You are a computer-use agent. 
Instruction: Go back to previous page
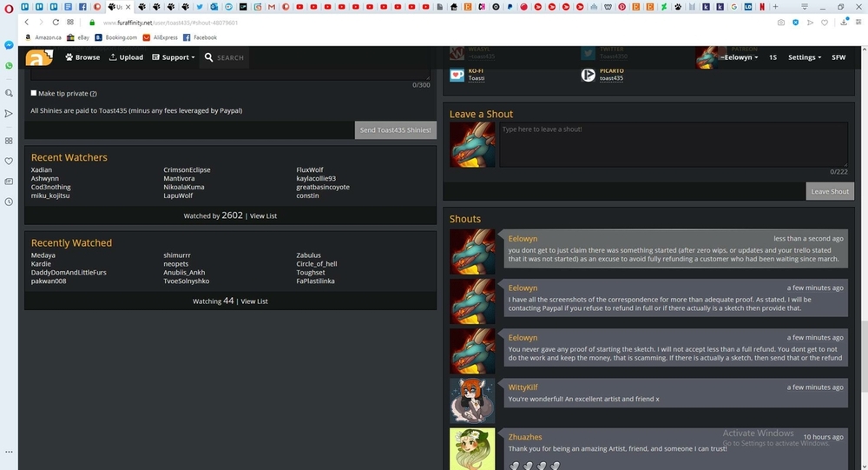click(27, 23)
